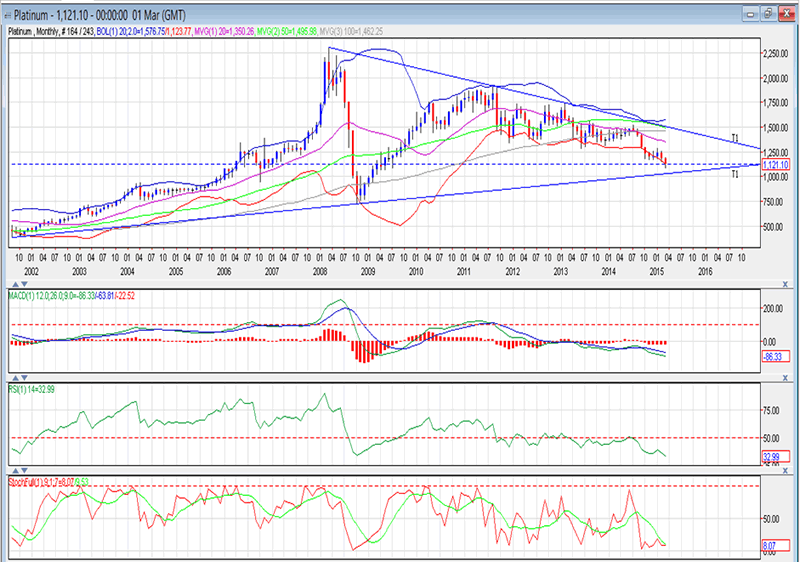Click the 2015 year label on time axis
The image size is (800, 562).
click(656, 270)
